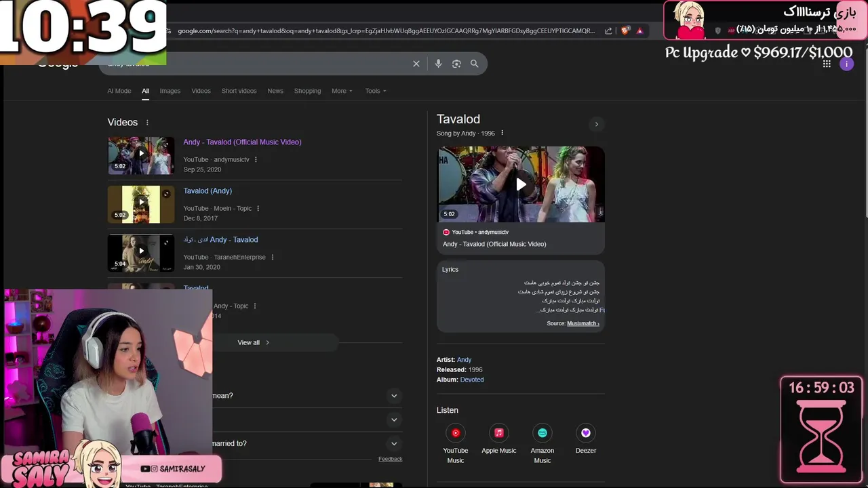Play the Moein - Topic video thumbnail
The height and width of the screenshot is (488, 868).
141,204
